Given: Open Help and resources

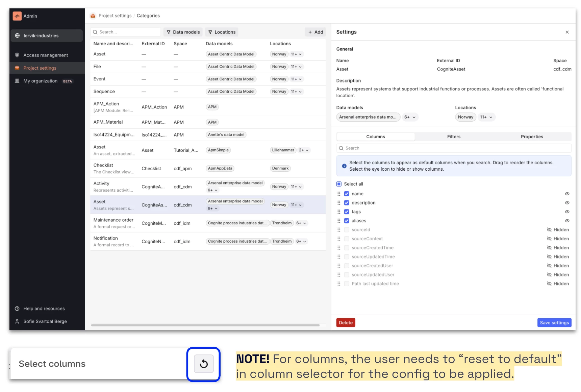Looking at the screenshot, I should pyautogui.click(x=44, y=309).
